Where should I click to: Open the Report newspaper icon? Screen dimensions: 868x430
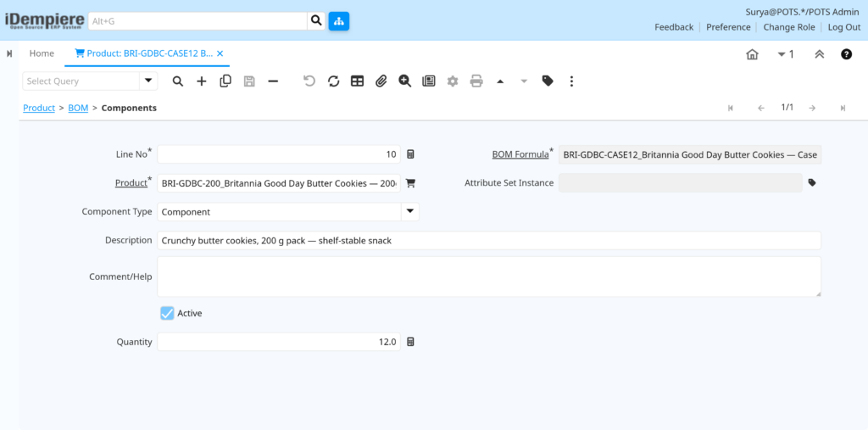click(428, 81)
